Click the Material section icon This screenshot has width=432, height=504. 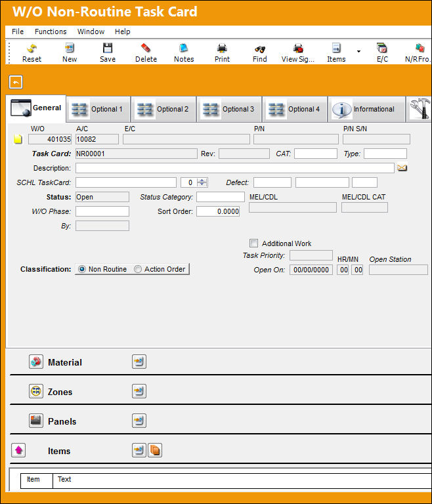coord(35,362)
